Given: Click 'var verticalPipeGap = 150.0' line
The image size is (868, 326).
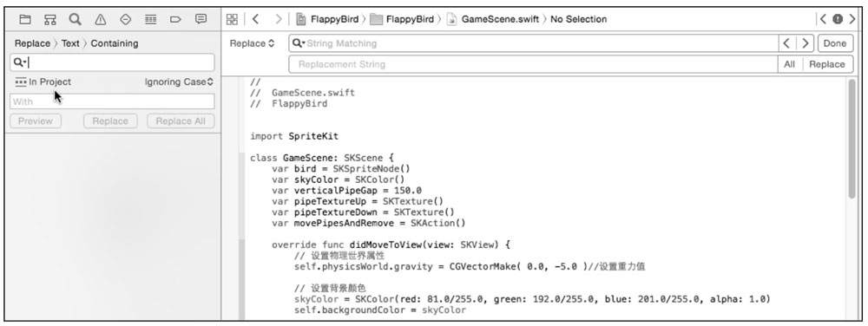Looking at the screenshot, I should point(346,191).
